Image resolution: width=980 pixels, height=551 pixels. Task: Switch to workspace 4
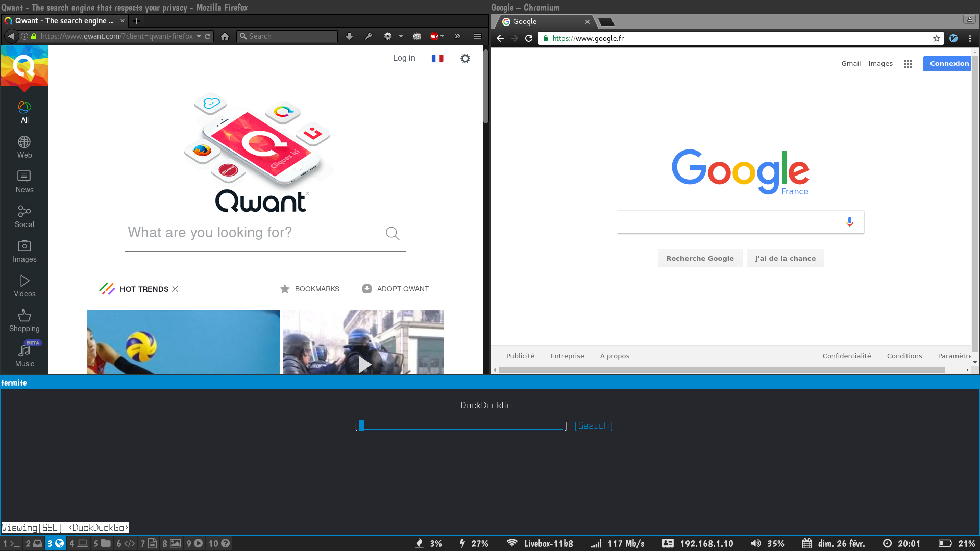[x=78, y=543]
